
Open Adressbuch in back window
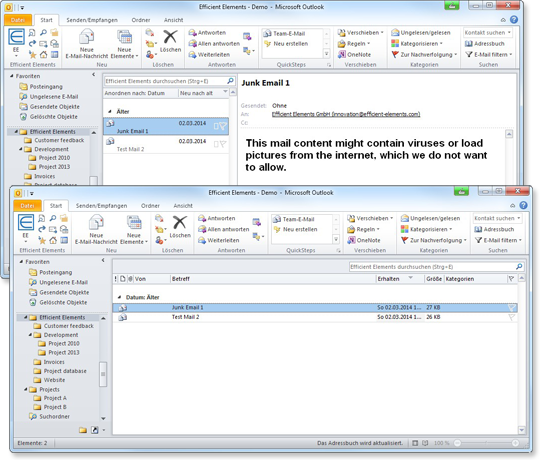click(x=484, y=43)
